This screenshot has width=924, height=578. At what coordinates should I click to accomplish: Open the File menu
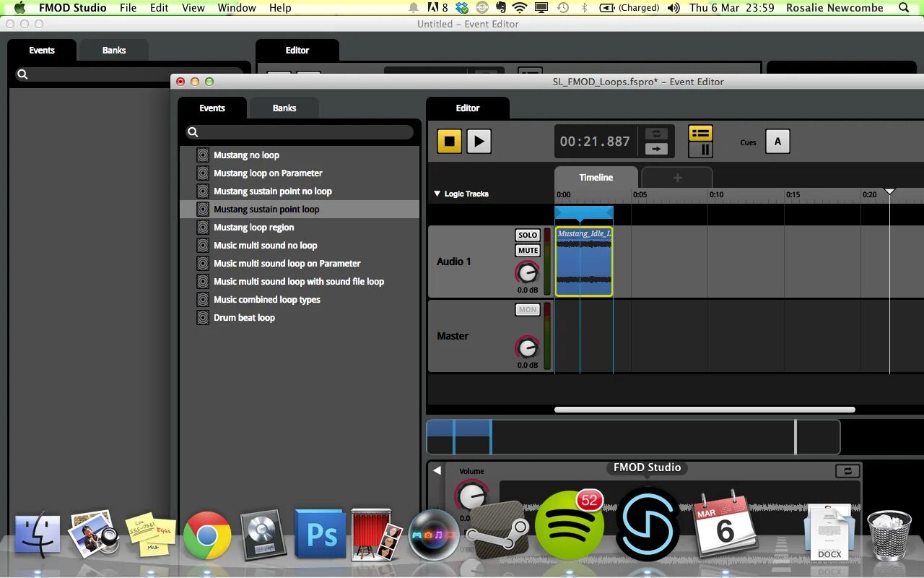click(128, 8)
